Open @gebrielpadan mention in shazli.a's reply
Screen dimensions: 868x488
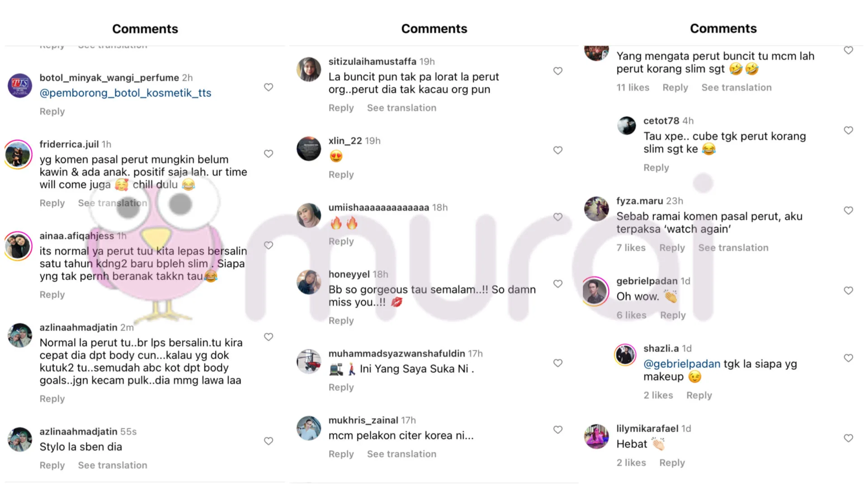tap(682, 364)
